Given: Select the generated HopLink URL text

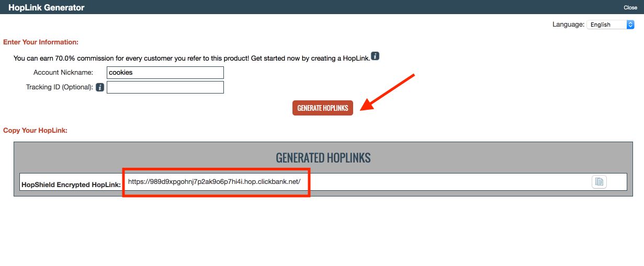Looking at the screenshot, I should (x=214, y=182).
